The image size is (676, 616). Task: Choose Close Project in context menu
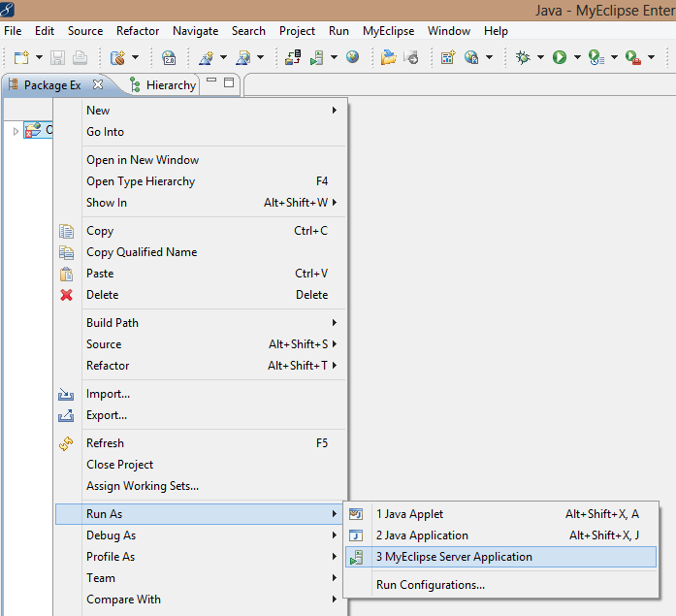(x=201, y=465)
